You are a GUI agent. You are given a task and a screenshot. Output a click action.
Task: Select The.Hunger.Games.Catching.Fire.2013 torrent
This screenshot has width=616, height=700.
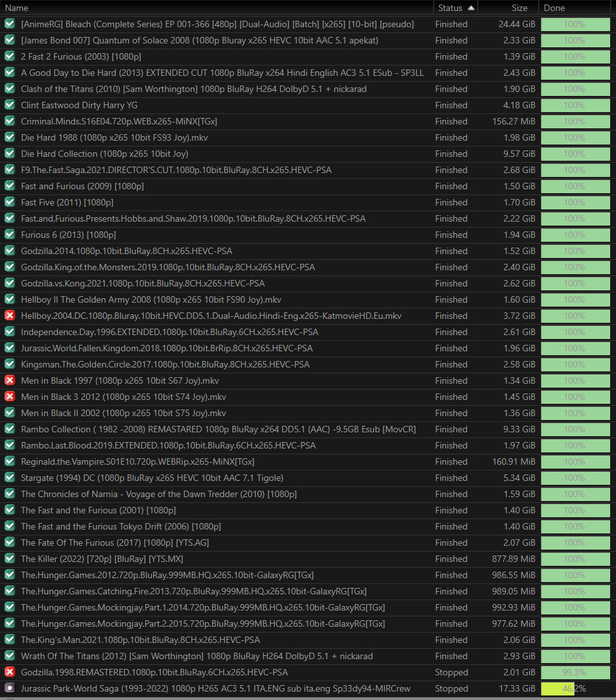pos(193,591)
